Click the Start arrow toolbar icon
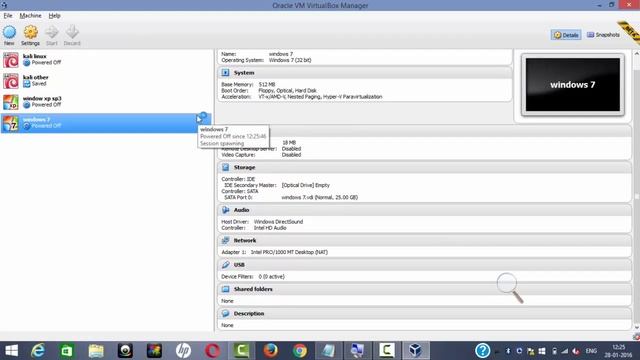The width and height of the screenshot is (640, 360). [x=52, y=35]
